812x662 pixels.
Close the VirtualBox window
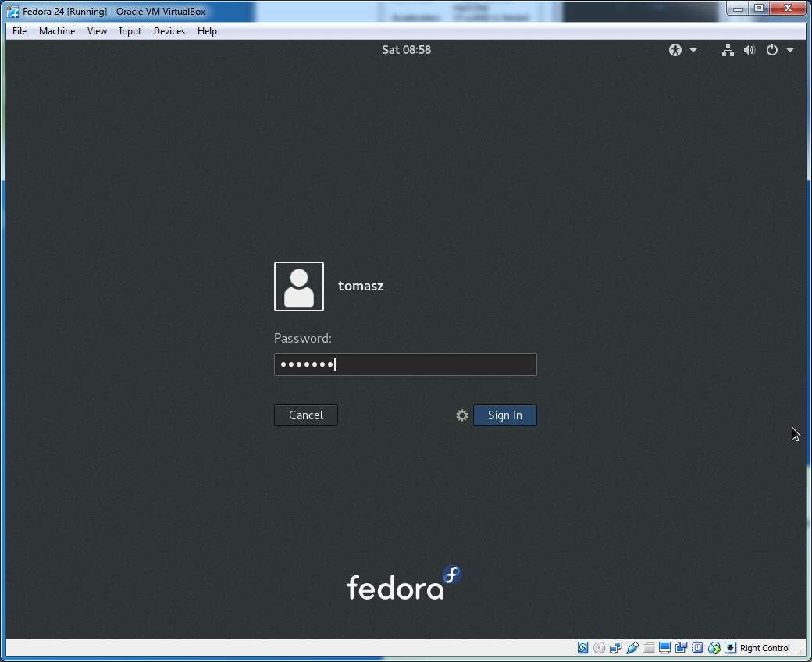(788, 9)
